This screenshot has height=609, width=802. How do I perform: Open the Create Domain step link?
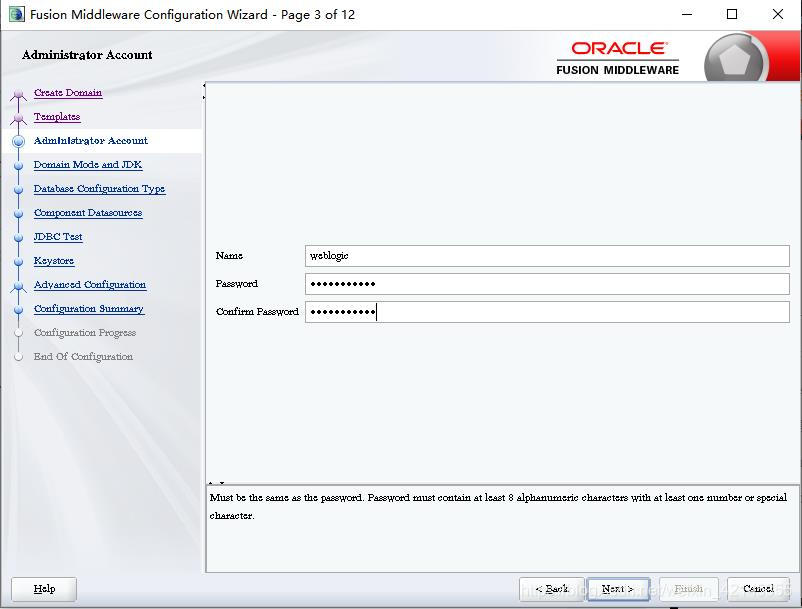coord(68,93)
